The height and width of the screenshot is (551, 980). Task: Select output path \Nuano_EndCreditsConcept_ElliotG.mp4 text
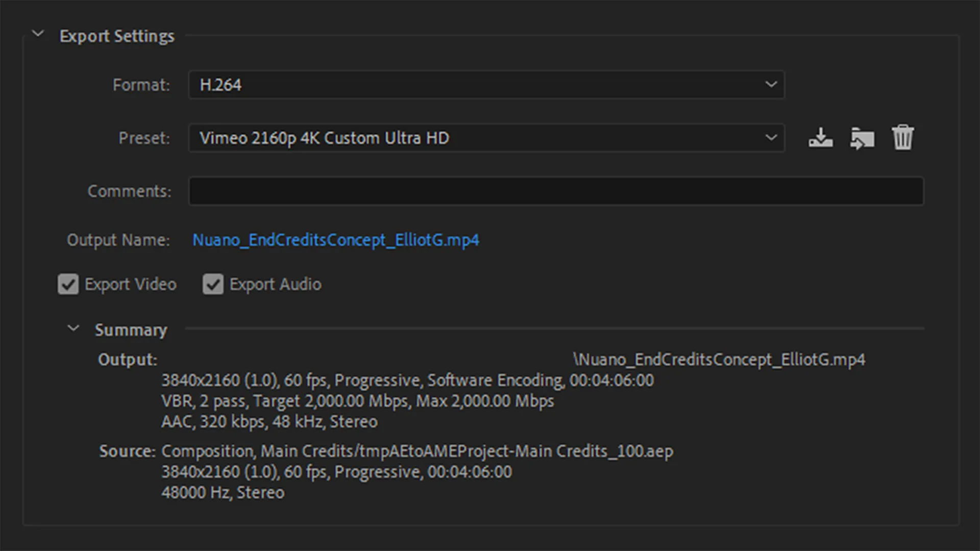coord(719,360)
